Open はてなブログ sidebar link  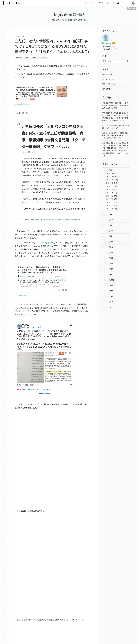(x=107, y=74)
